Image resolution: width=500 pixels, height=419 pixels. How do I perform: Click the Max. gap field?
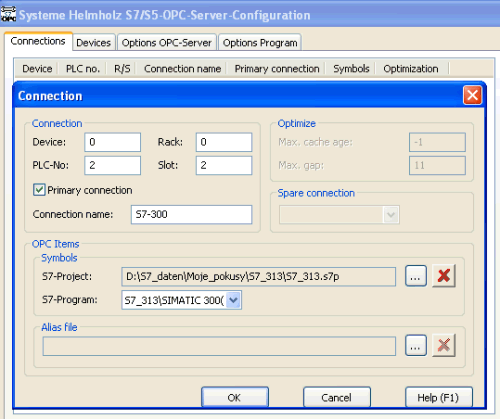coord(437,165)
